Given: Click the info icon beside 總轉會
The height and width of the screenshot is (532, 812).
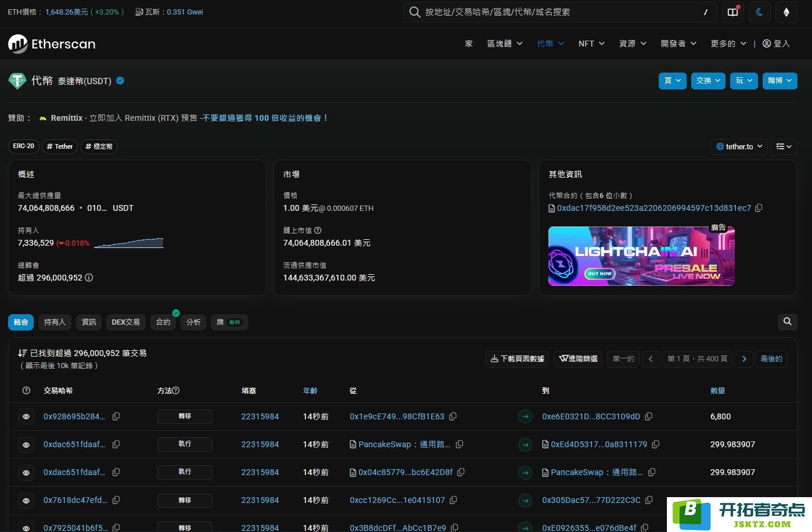Looking at the screenshot, I should tap(89, 278).
